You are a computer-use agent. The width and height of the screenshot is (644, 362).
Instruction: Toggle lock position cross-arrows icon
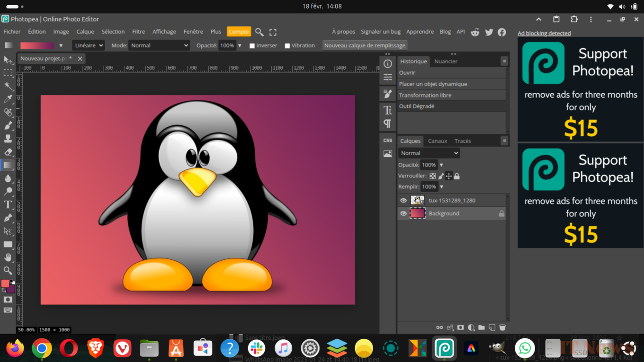pos(449,176)
